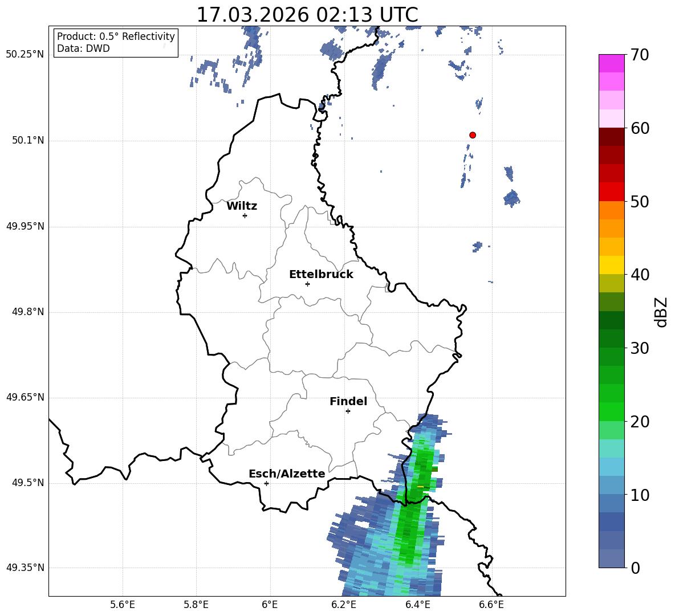Viewport: 675px width, 616px height.
Task: Click the dark green echo pixel east of Findel
Action: (x=434, y=470)
